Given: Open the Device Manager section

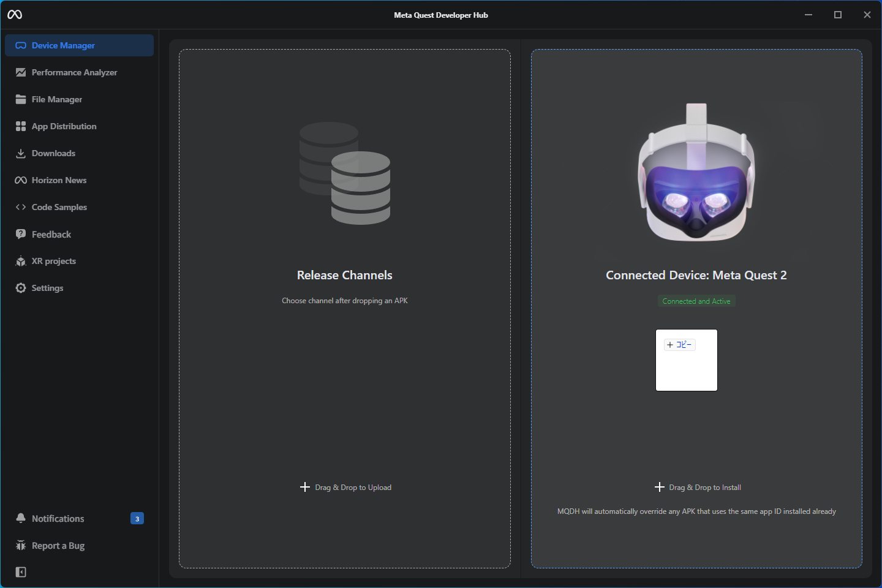Looking at the screenshot, I should 79,45.
